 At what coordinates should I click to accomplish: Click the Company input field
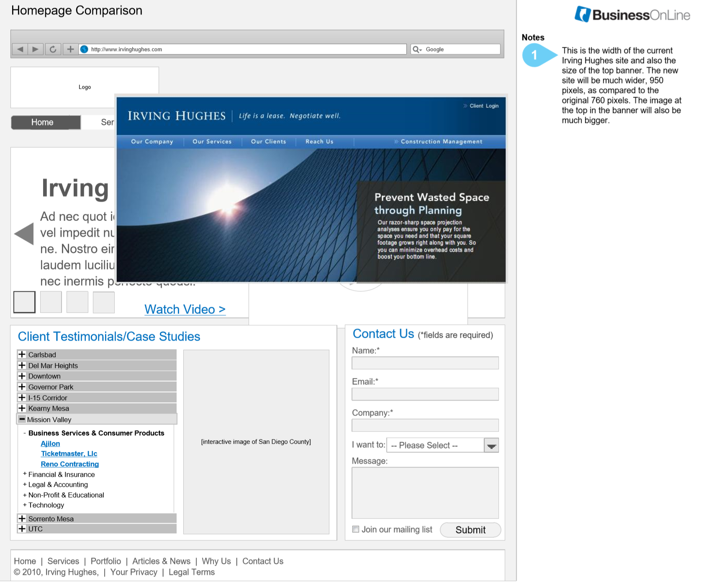pyautogui.click(x=425, y=425)
